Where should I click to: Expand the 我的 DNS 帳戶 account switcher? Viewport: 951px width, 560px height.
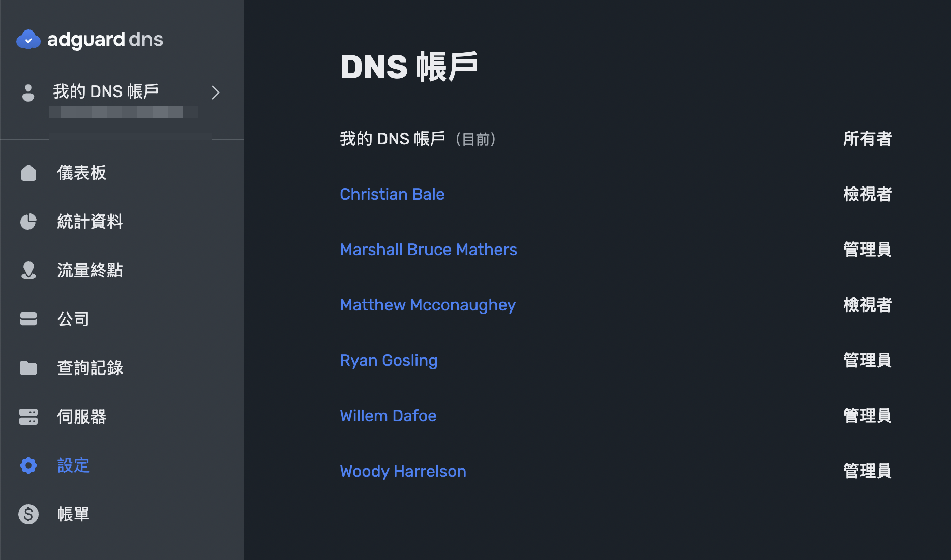(x=215, y=92)
